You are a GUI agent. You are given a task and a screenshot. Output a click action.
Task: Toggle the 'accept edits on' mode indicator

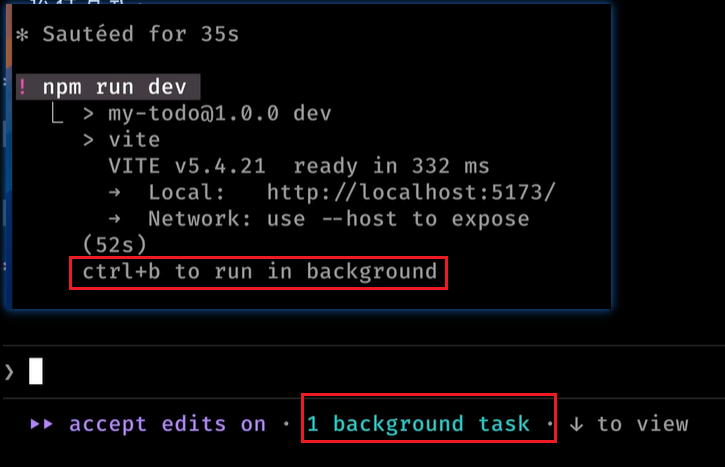point(167,424)
